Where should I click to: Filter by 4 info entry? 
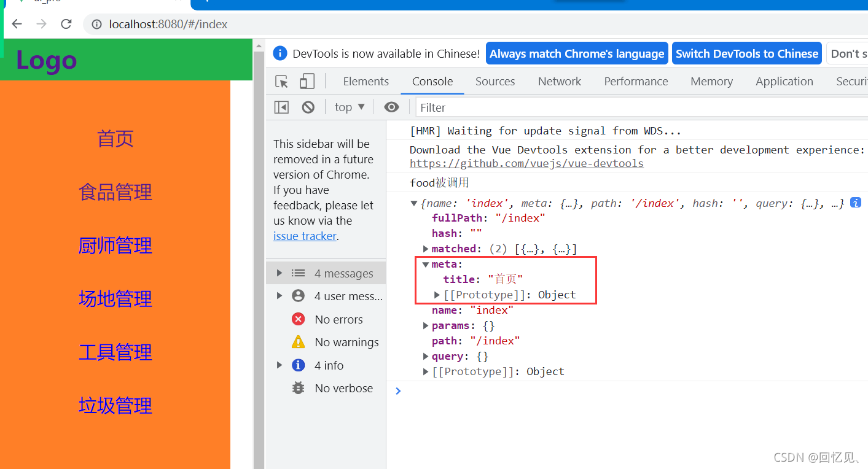click(x=326, y=365)
